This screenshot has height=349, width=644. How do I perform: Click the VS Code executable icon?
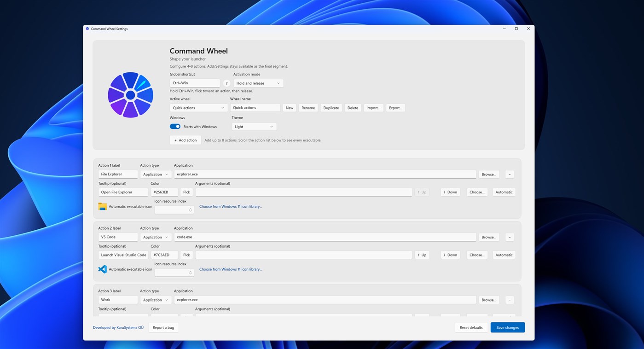[102, 269]
